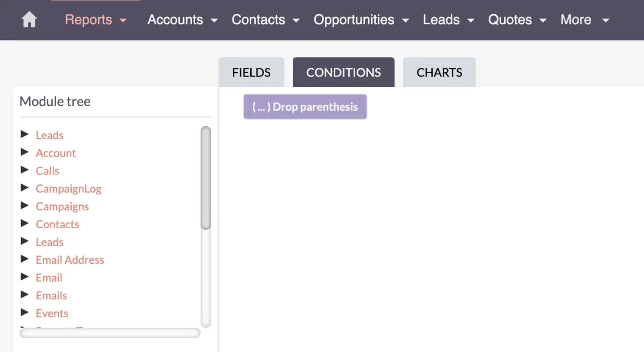Click the Home icon in the navigation bar
Image resolution: width=644 pixels, height=352 pixels.
coord(29,20)
